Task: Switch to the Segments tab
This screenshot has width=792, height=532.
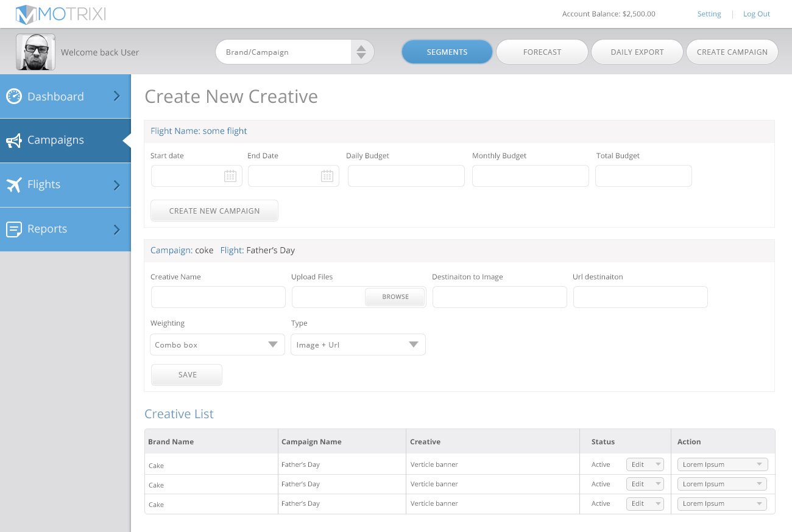Action: (447, 52)
